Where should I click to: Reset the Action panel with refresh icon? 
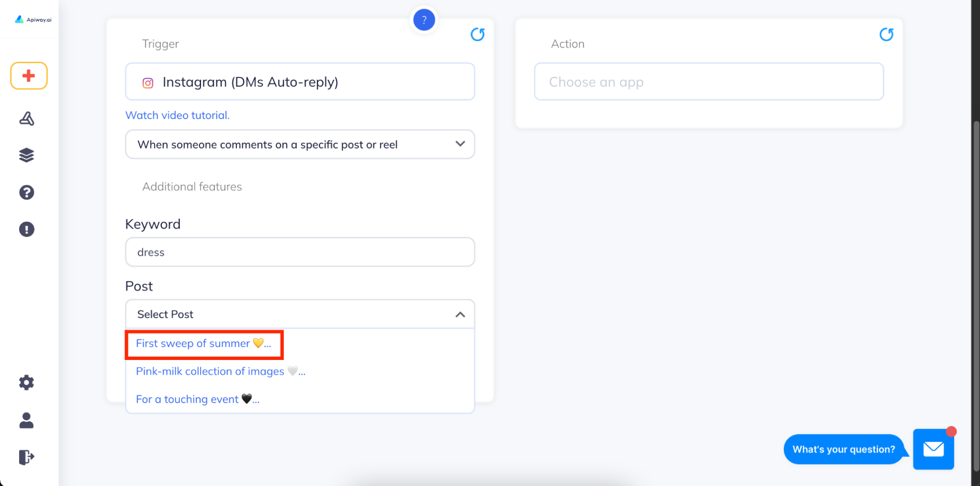click(886, 34)
